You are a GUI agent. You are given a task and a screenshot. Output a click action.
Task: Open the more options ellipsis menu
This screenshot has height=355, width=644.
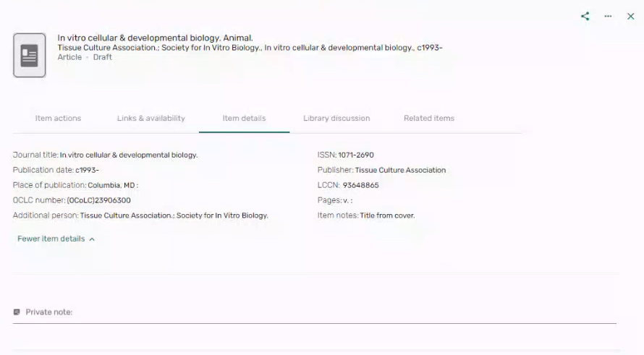[608, 17]
